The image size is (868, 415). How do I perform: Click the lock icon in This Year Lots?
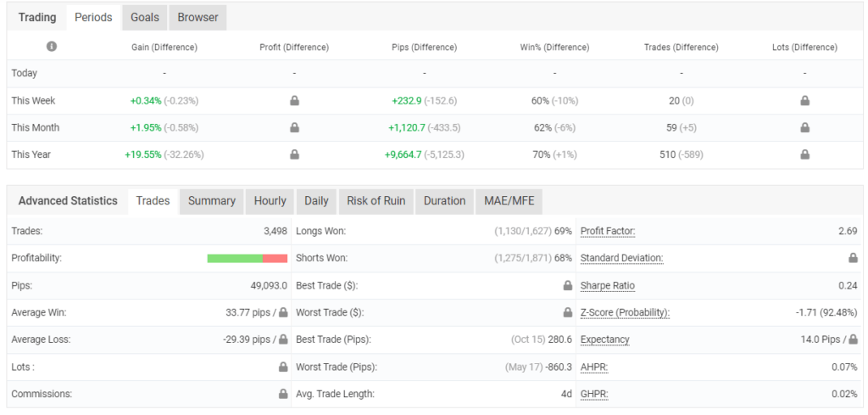(804, 155)
